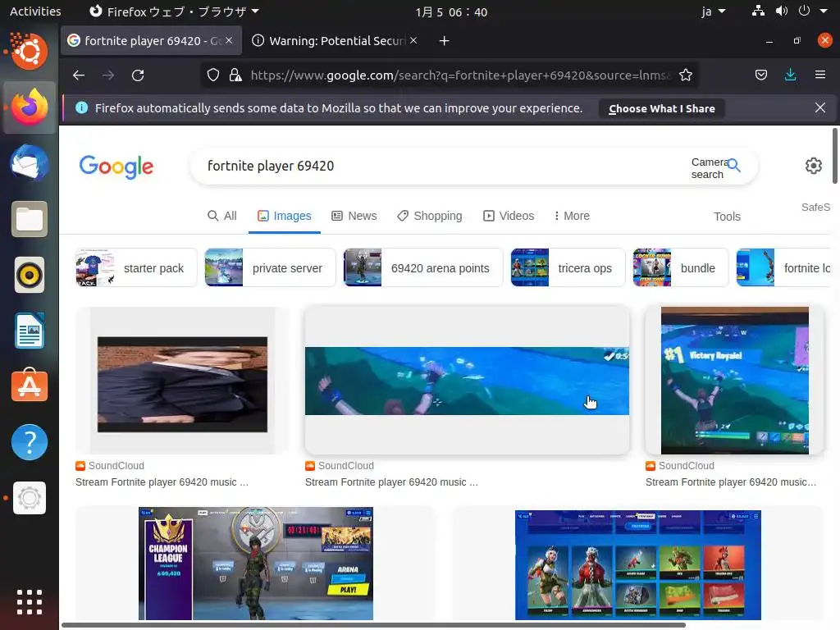Click the site security padlock icon
Screen dimensions: 840x630
pos(235,75)
